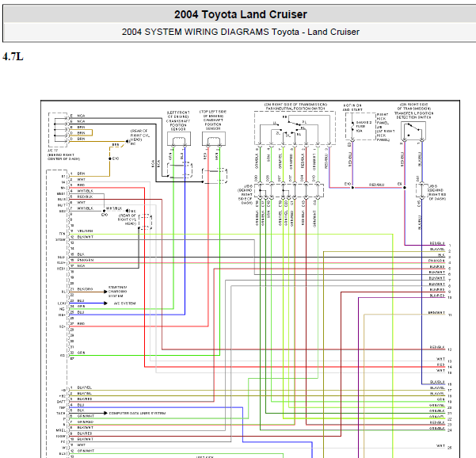
Task: Click the E10 splice dot on brown wire
Action: click(110, 158)
